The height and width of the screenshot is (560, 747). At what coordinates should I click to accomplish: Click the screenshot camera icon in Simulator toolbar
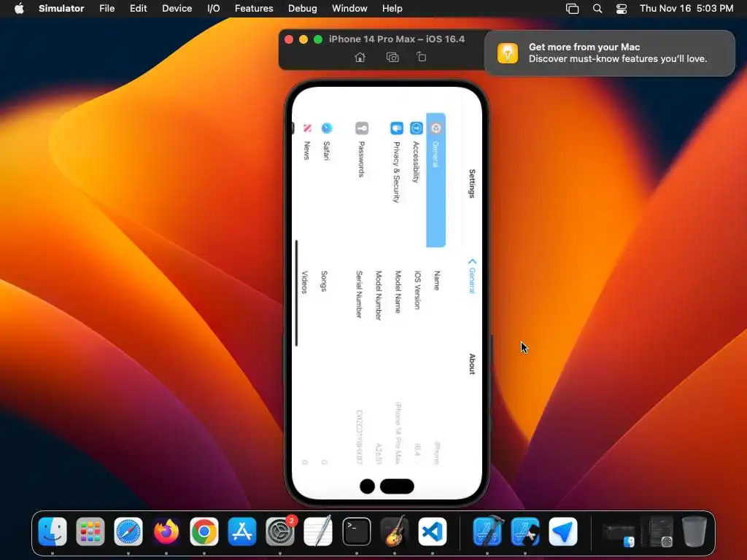[392, 57]
